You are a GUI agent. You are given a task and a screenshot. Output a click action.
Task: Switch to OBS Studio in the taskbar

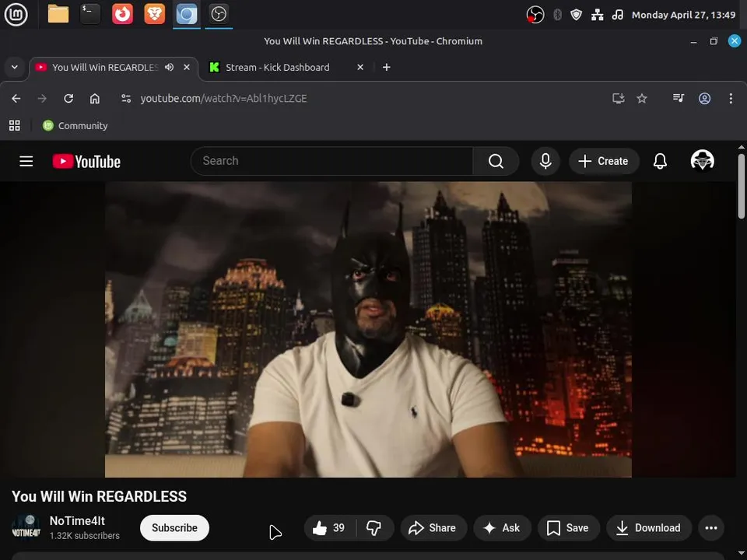tap(219, 14)
